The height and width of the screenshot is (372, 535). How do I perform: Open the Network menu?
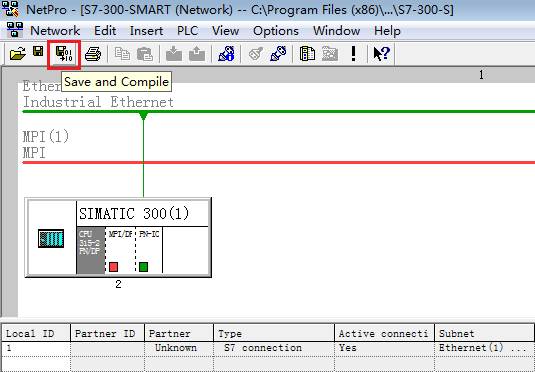[x=55, y=31]
